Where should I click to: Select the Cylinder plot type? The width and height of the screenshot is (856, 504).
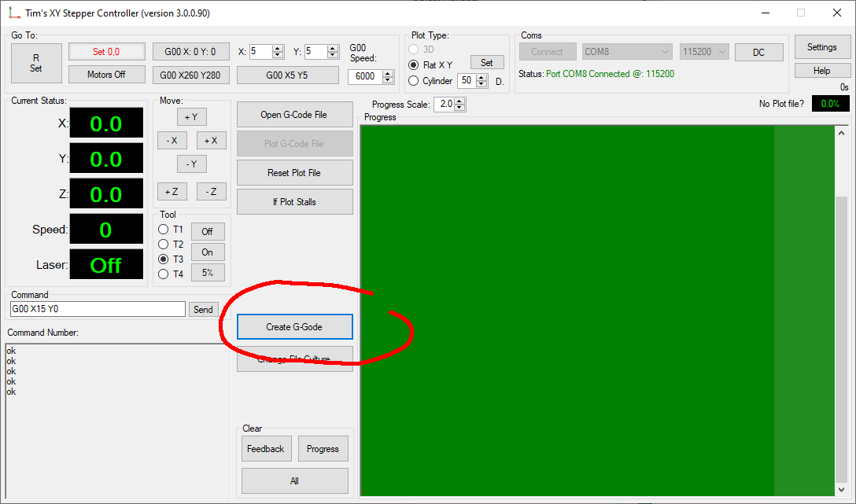point(413,80)
